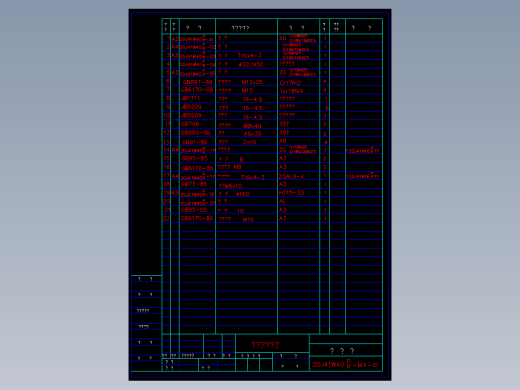520x390 pixels.
Task: Click the AL material in row 20
Action: coord(282,201)
